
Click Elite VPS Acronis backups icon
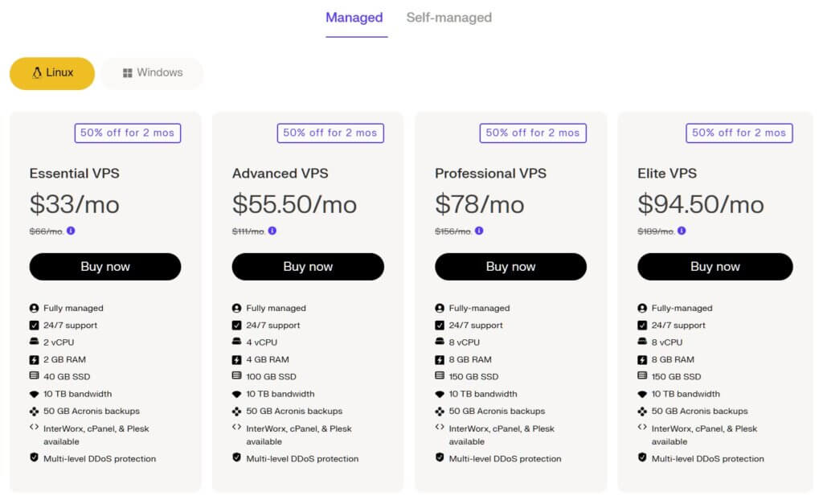coord(642,411)
